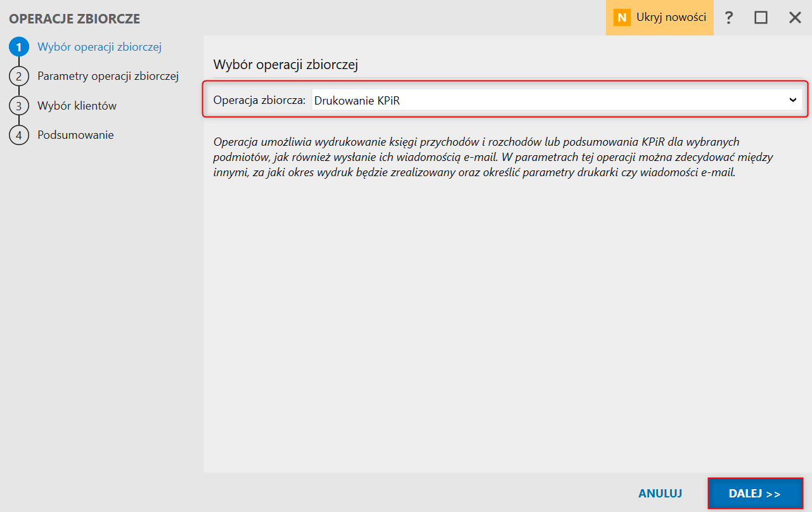Go to step 4 Podsumowanie
This screenshot has width=812, height=512.
click(75, 135)
